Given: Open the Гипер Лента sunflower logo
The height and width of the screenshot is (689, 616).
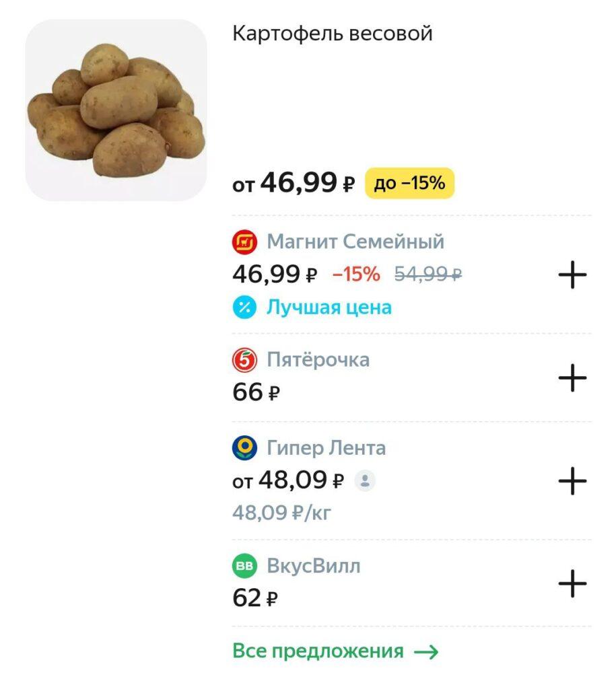Looking at the screenshot, I should coord(244,447).
